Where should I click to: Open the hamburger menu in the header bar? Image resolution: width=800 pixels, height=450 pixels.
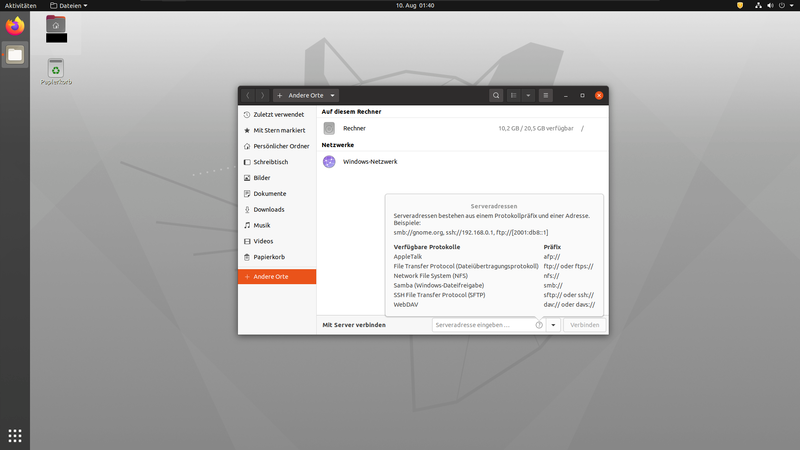tap(546, 95)
